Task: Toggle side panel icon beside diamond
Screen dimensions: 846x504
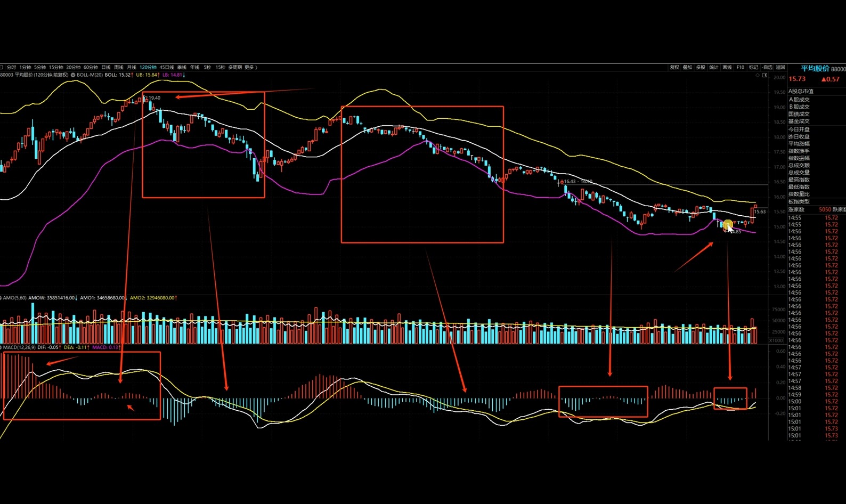Action: [x=764, y=75]
